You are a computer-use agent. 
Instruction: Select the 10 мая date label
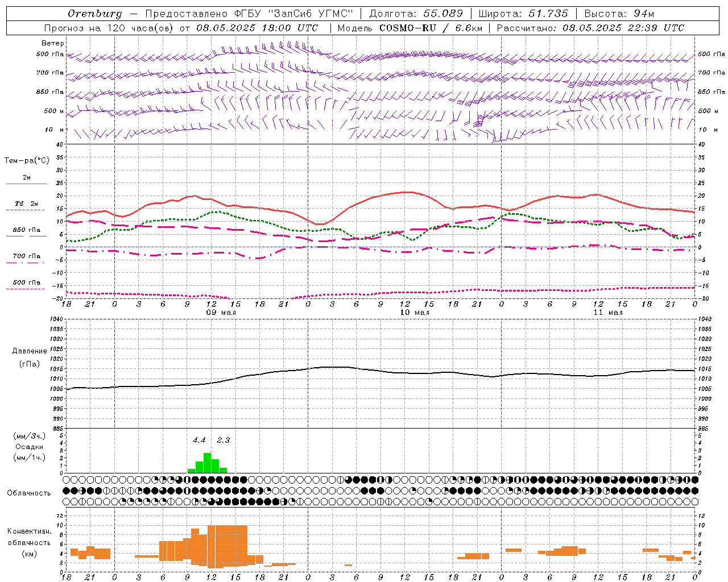[415, 313]
